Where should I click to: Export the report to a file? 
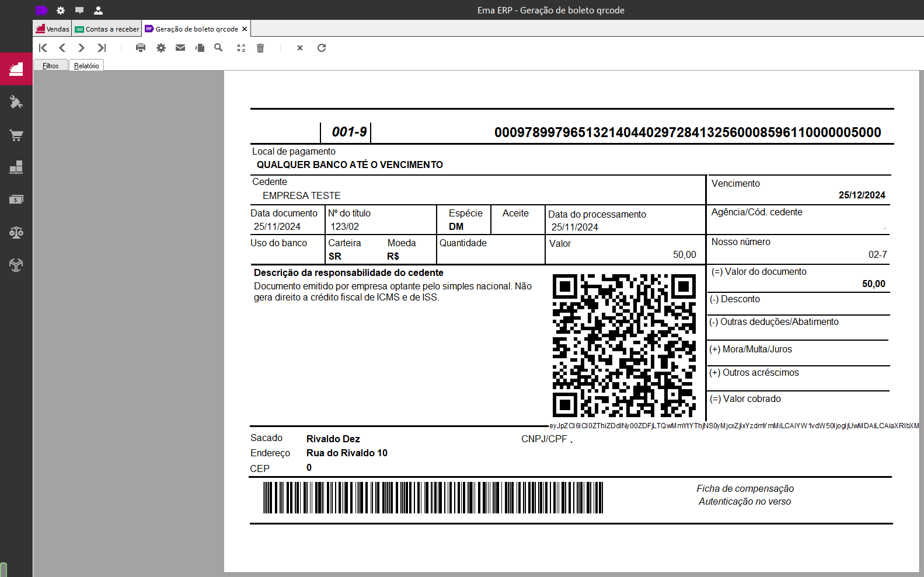(x=200, y=48)
